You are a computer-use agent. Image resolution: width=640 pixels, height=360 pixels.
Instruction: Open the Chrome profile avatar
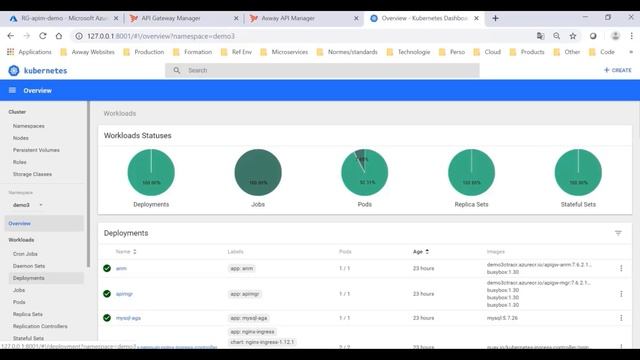pyautogui.click(x=616, y=36)
